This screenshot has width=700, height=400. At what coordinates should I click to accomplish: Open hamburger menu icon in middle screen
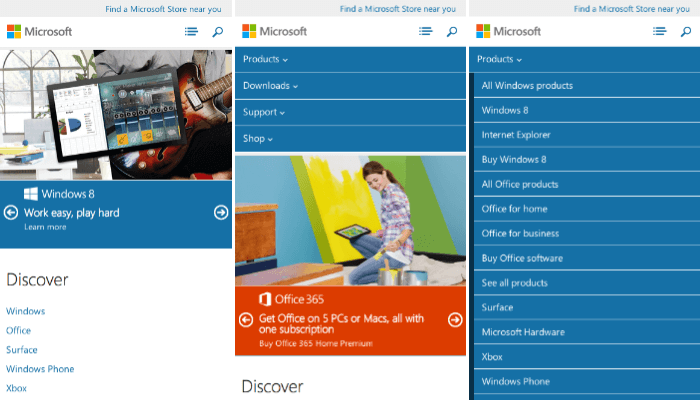(x=425, y=31)
